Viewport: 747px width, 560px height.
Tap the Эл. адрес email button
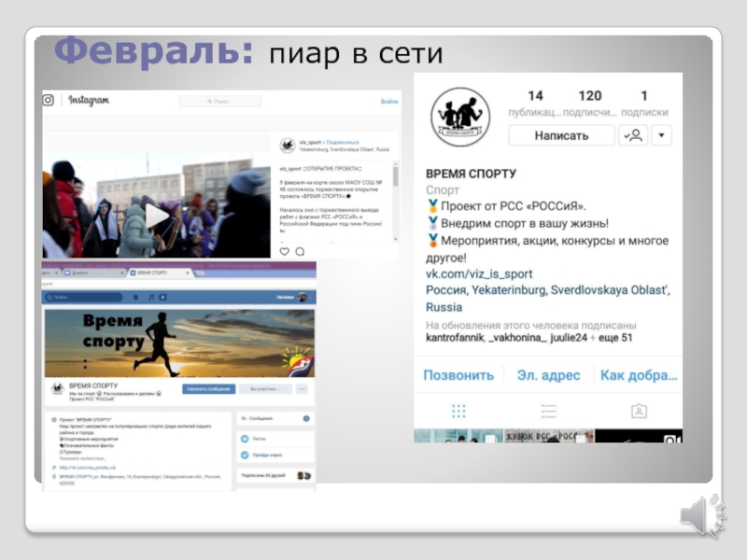coord(548,375)
